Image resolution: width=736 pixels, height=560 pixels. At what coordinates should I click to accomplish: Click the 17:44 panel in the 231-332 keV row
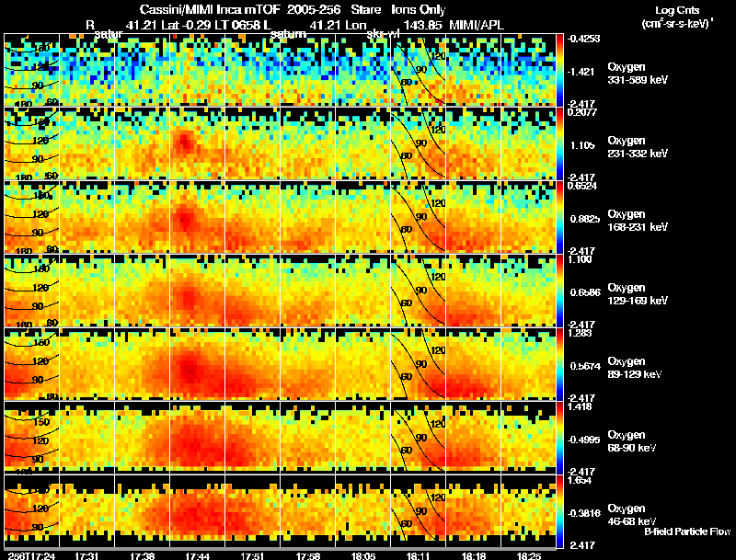click(x=197, y=143)
